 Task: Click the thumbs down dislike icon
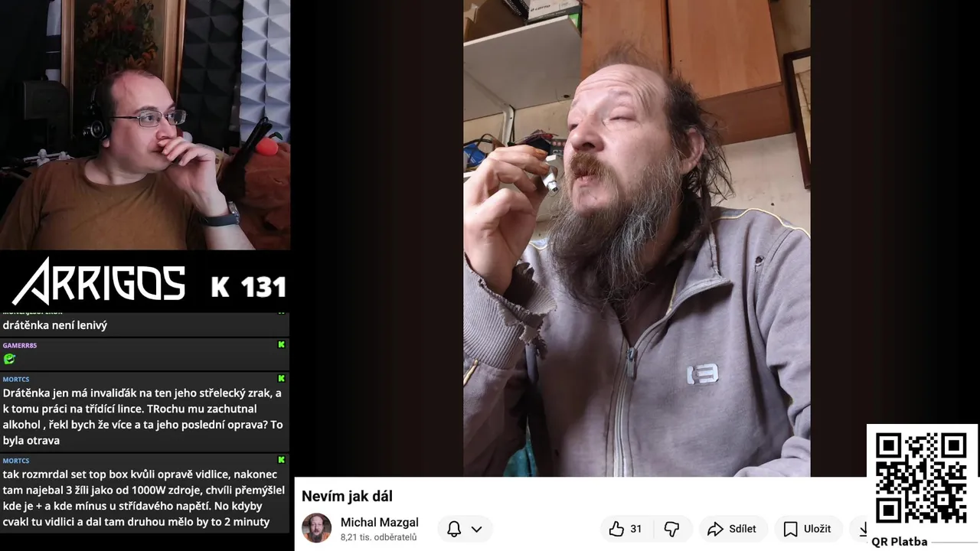pos(671,529)
